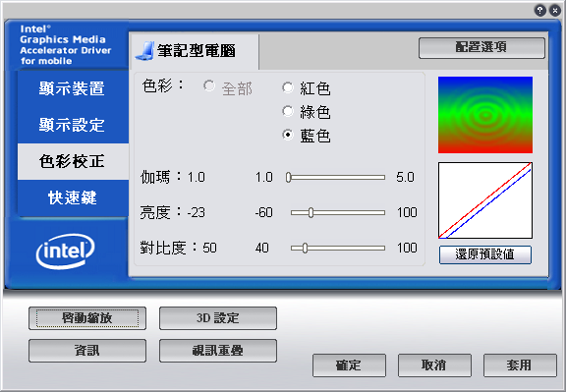The width and height of the screenshot is (566, 392).
Task: Select the 藍色 radio button
Action: (288, 135)
